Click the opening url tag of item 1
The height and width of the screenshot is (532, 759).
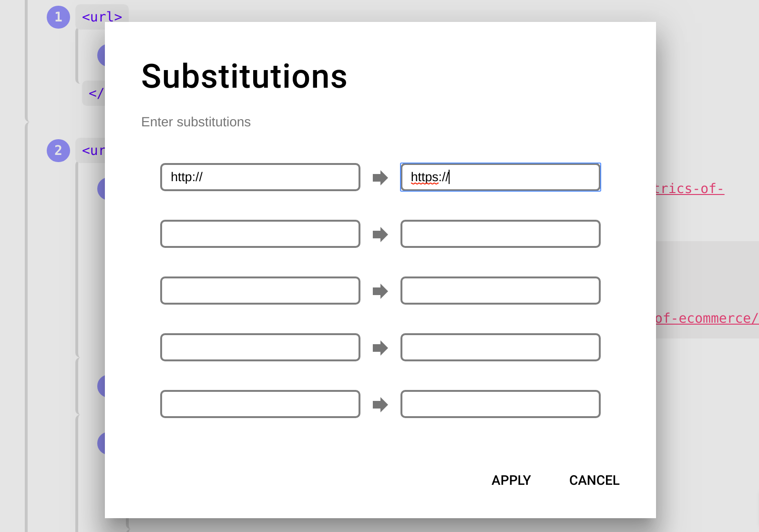[102, 17]
